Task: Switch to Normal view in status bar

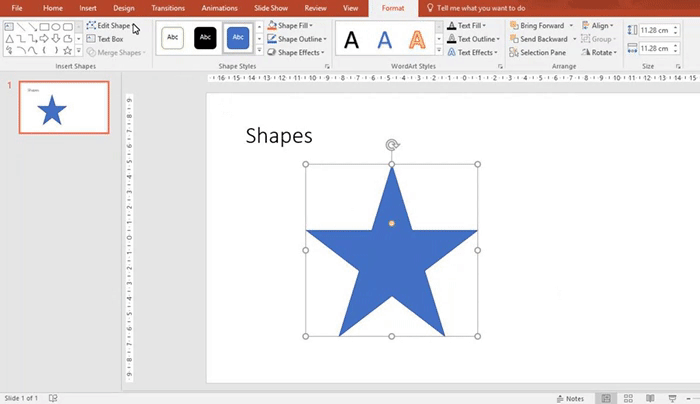Action: (x=606, y=398)
